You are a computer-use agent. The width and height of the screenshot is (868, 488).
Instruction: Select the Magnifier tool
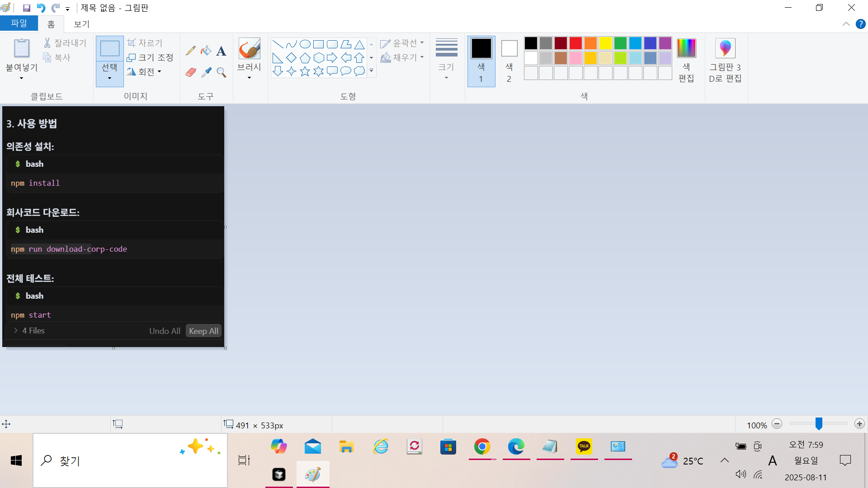click(221, 72)
